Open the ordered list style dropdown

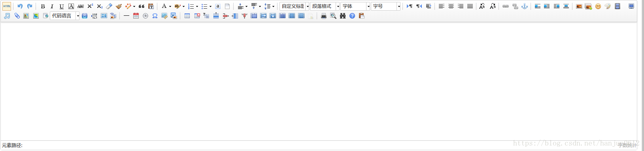coord(197,6)
